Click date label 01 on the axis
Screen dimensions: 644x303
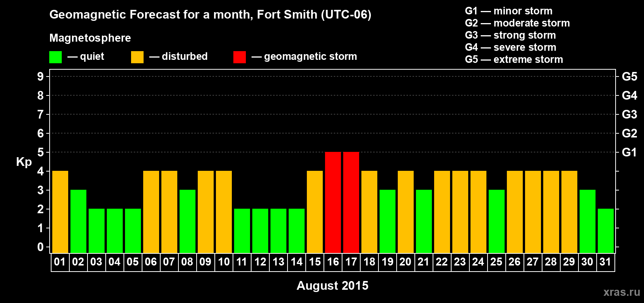(60, 262)
